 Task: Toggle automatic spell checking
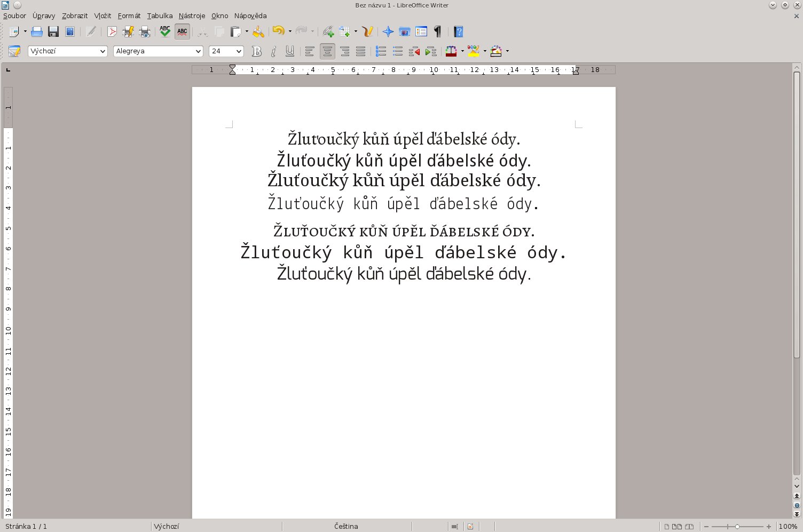(x=182, y=32)
